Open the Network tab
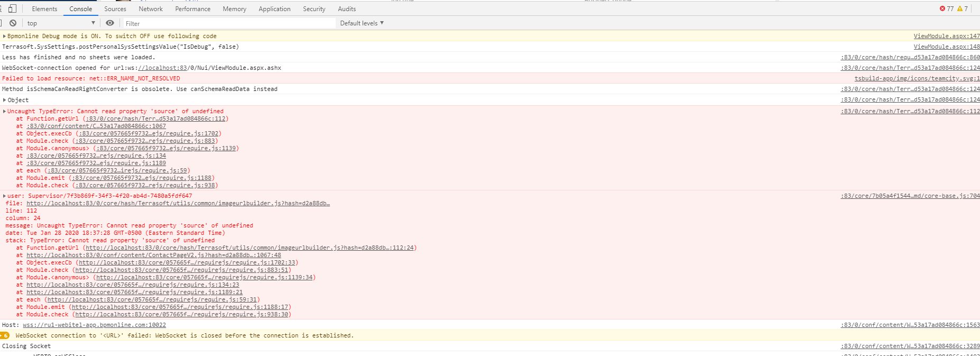 pos(151,9)
